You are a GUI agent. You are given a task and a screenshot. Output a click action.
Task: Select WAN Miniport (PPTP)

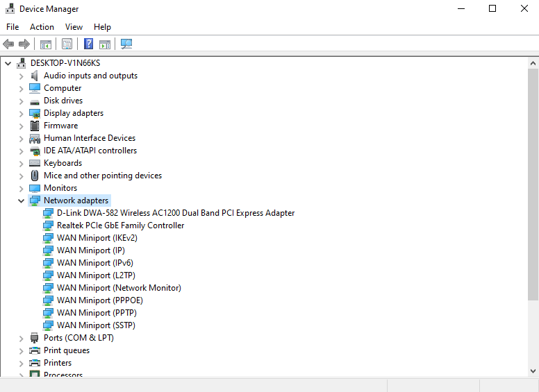click(97, 313)
